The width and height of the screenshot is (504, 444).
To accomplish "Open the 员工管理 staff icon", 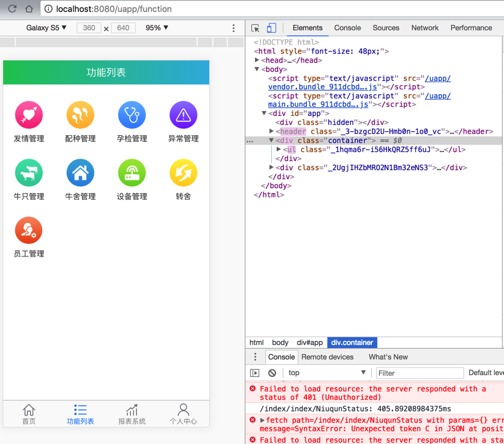I will [x=28, y=230].
